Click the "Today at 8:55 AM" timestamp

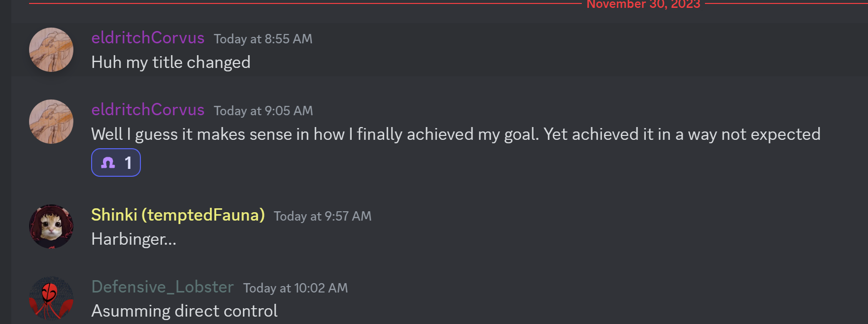263,39
